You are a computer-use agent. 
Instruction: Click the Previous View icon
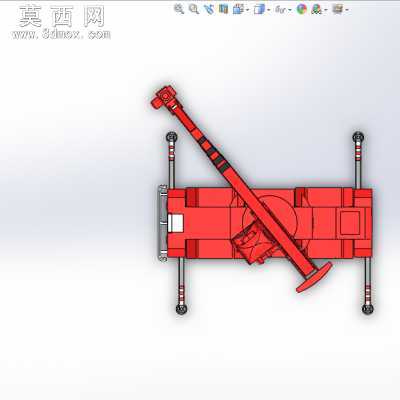click(x=209, y=9)
